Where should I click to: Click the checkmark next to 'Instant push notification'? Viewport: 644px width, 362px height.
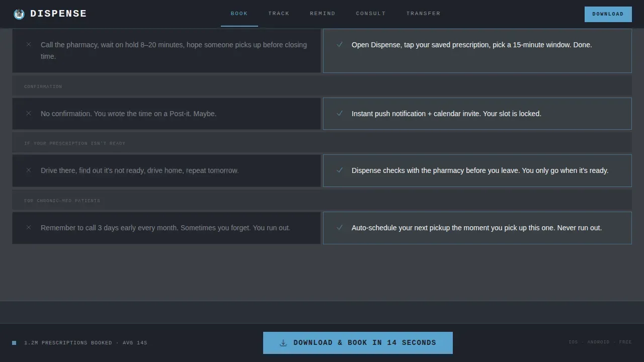pyautogui.click(x=340, y=113)
